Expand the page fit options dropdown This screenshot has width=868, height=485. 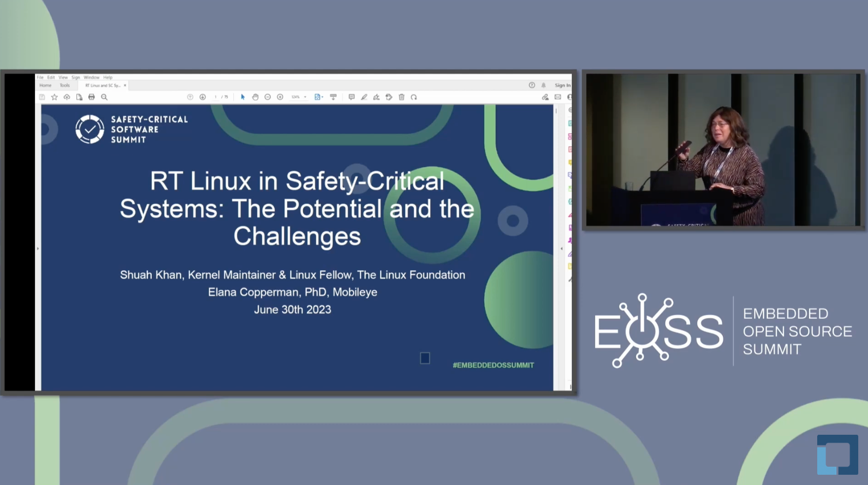tap(322, 97)
